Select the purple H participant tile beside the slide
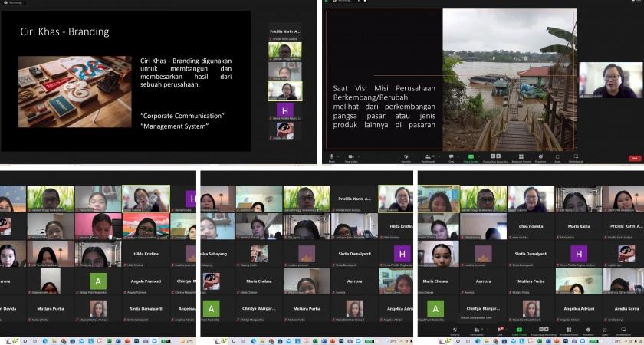This screenshot has width=644, height=345. pyautogui.click(x=284, y=110)
